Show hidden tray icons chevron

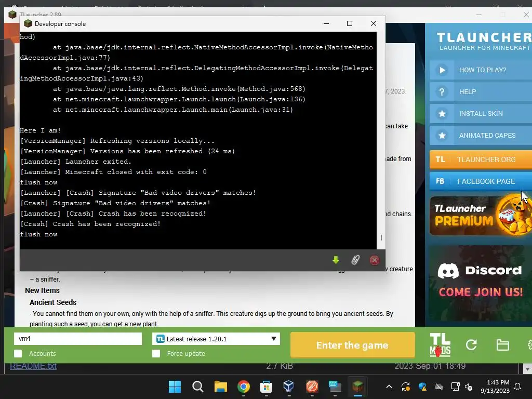tap(389, 387)
